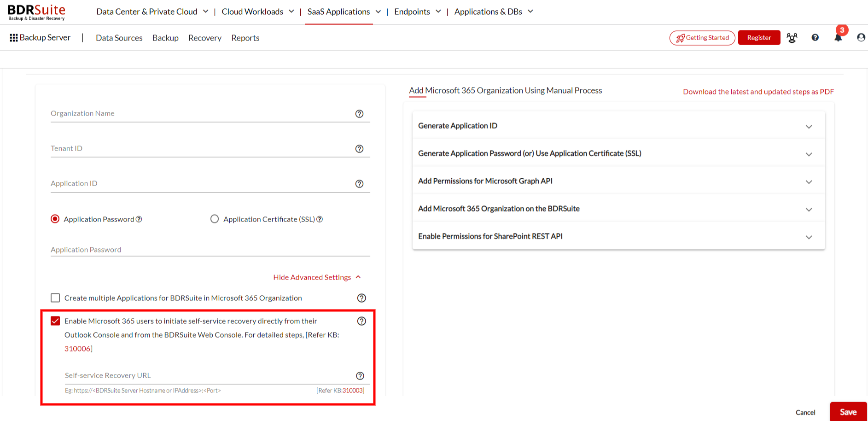Expand Enable Permissions for SharePoint REST API
This screenshot has width=868, height=421.
click(618, 236)
